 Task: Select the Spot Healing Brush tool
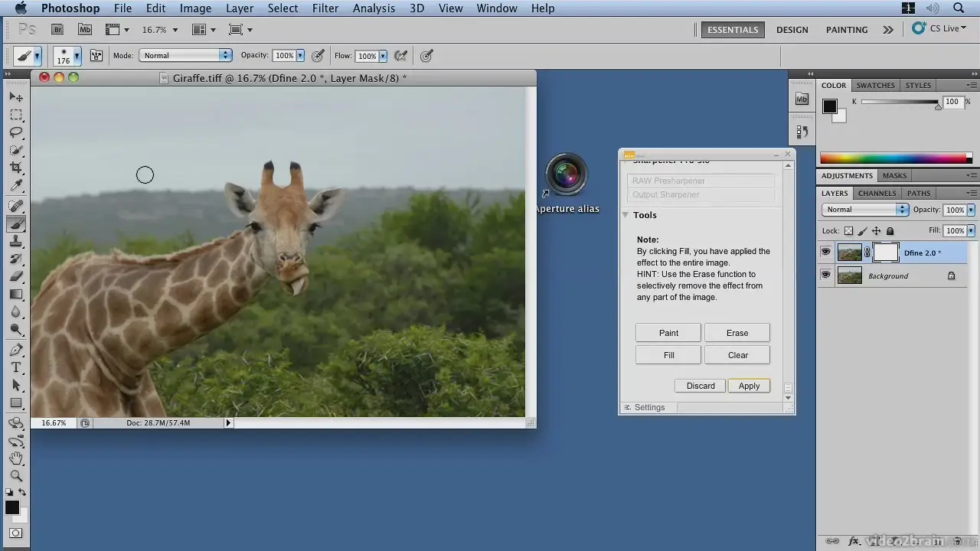click(16, 206)
